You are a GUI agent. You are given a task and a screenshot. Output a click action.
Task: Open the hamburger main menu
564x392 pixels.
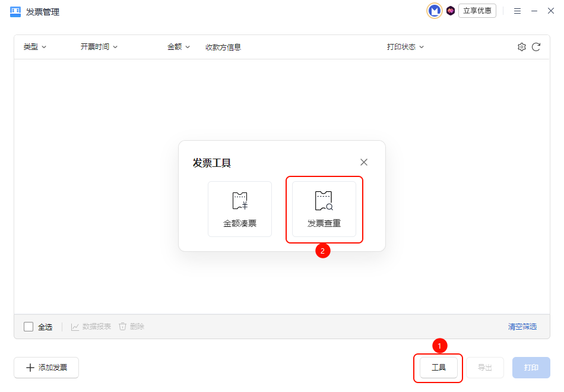(x=517, y=11)
